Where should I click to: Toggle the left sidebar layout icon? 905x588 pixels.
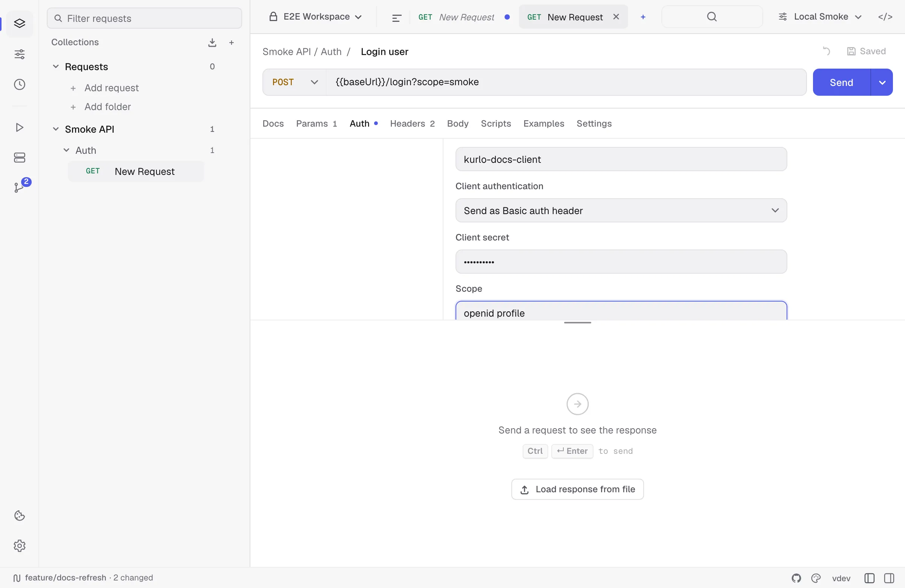coord(869,578)
